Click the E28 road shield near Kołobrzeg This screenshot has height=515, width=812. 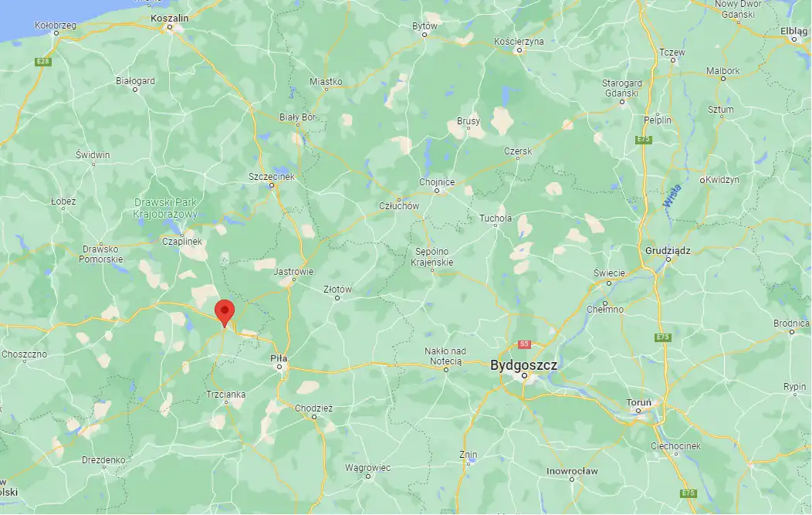point(43,62)
